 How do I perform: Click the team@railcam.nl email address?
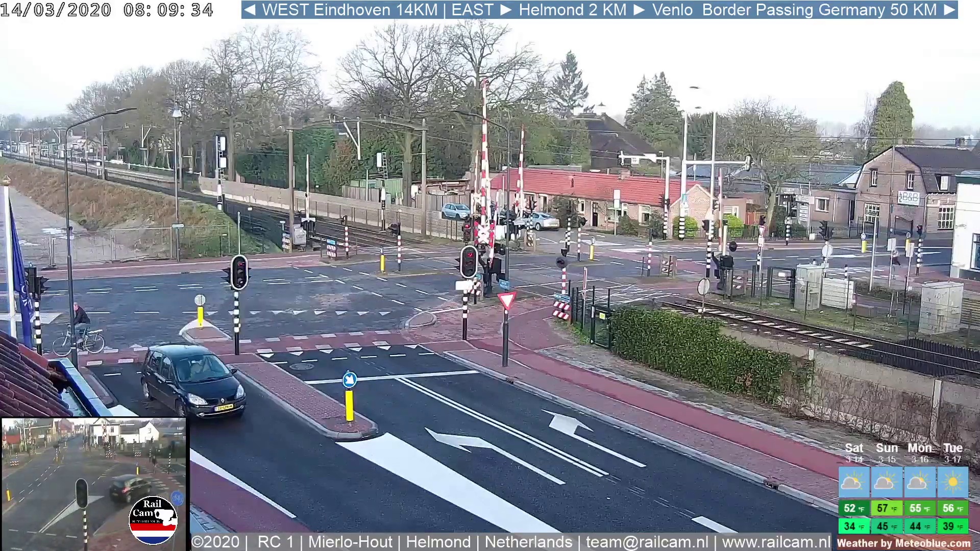point(647,542)
